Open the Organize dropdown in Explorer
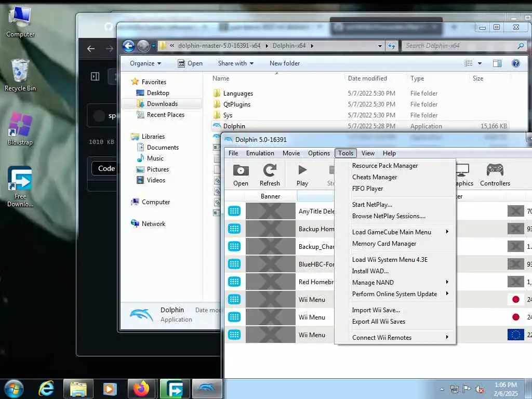532x399 pixels. click(145, 63)
